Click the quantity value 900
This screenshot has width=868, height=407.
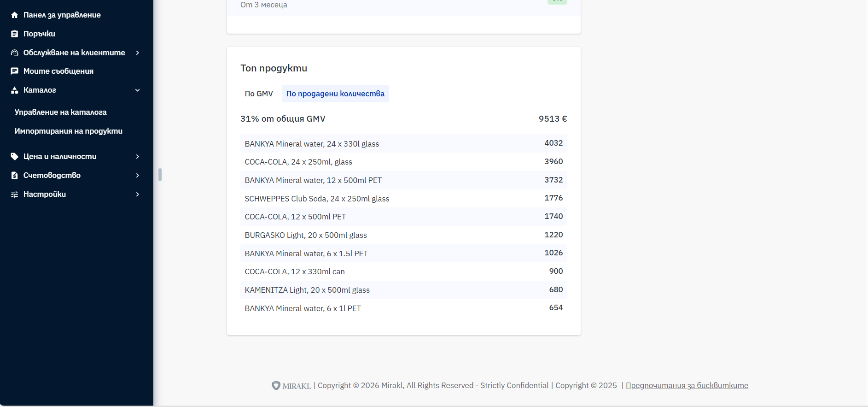[x=556, y=271]
